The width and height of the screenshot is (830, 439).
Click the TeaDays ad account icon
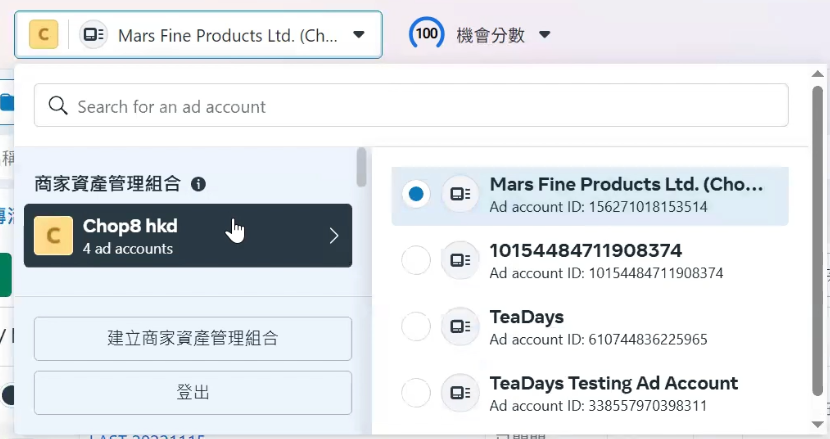tap(459, 327)
